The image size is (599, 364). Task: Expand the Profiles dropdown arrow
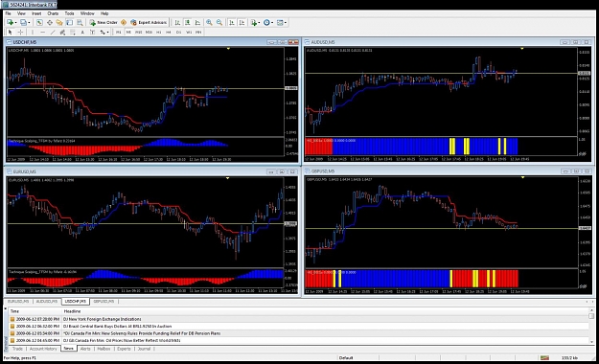pos(29,23)
